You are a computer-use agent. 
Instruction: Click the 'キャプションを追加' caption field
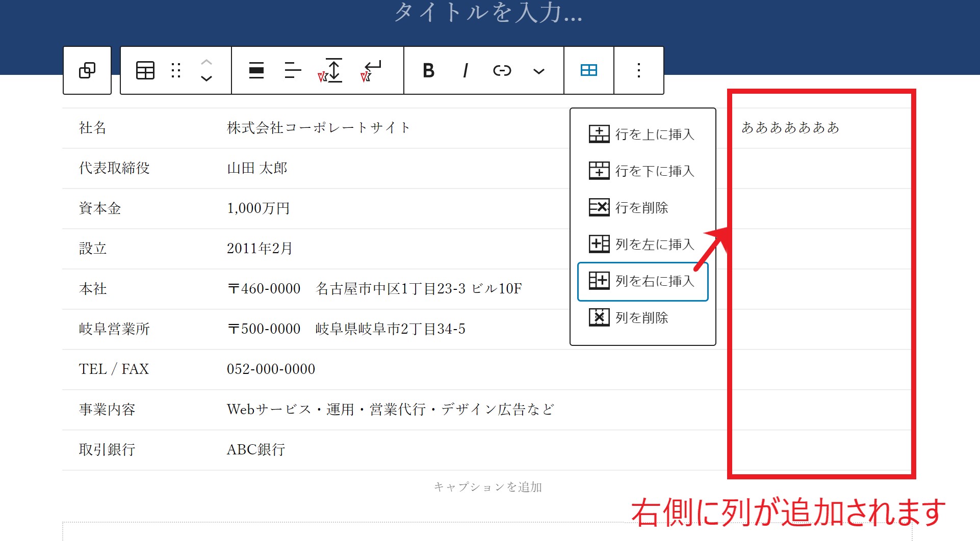coord(487,487)
